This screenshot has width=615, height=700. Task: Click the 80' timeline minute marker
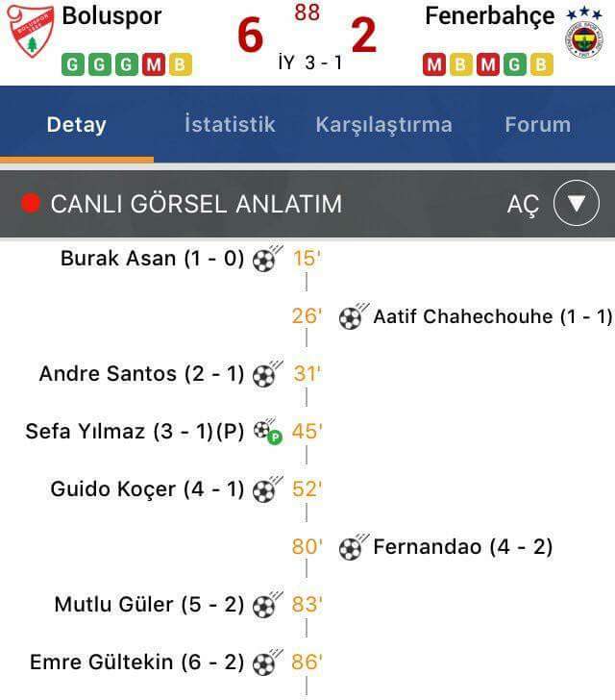click(x=307, y=546)
